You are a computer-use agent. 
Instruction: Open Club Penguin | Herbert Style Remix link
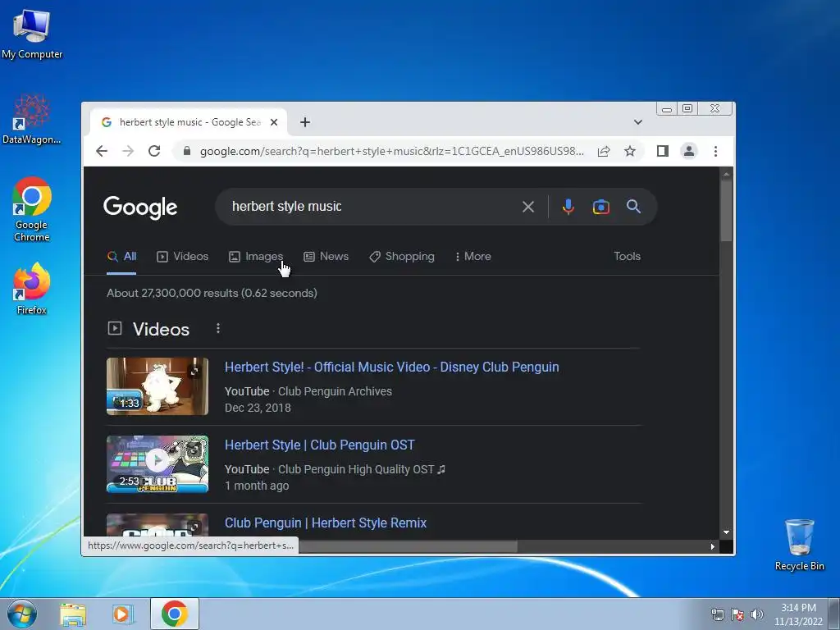pos(326,523)
